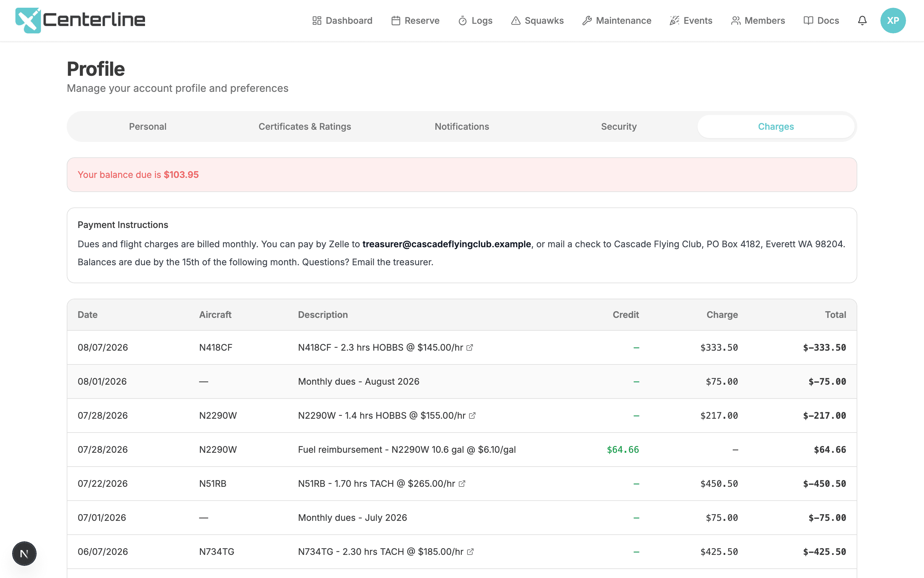
Task: Switch to the Personal tab
Action: [x=148, y=127]
